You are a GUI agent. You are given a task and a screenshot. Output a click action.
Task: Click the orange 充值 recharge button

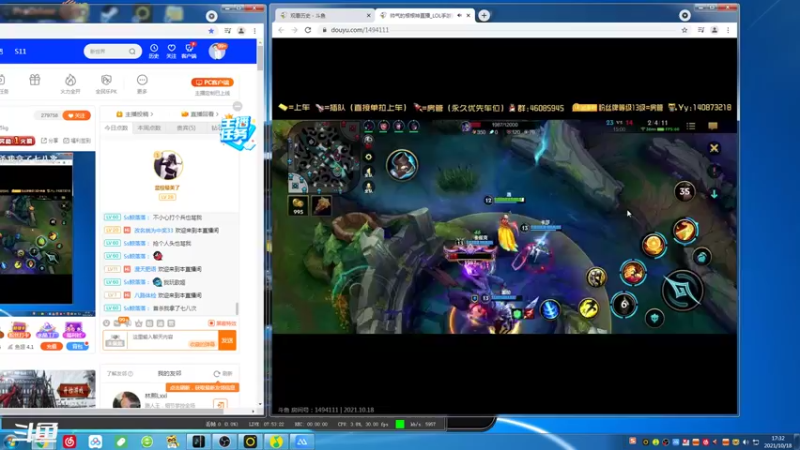(52, 346)
